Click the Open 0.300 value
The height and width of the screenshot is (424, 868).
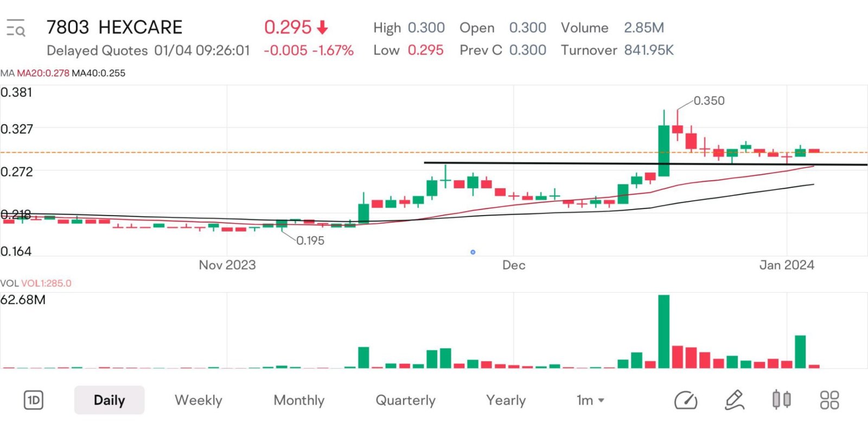(527, 28)
